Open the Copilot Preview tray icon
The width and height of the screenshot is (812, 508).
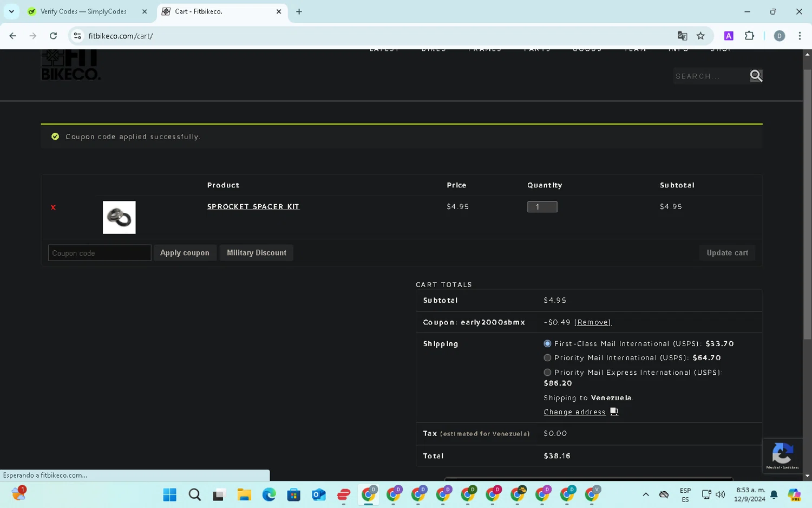(794, 494)
